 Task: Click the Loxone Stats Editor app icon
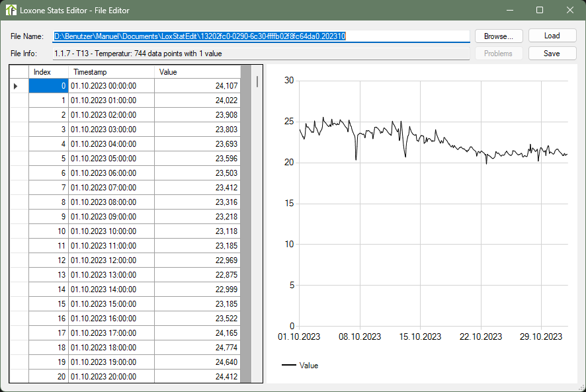pyautogui.click(x=11, y=10)
